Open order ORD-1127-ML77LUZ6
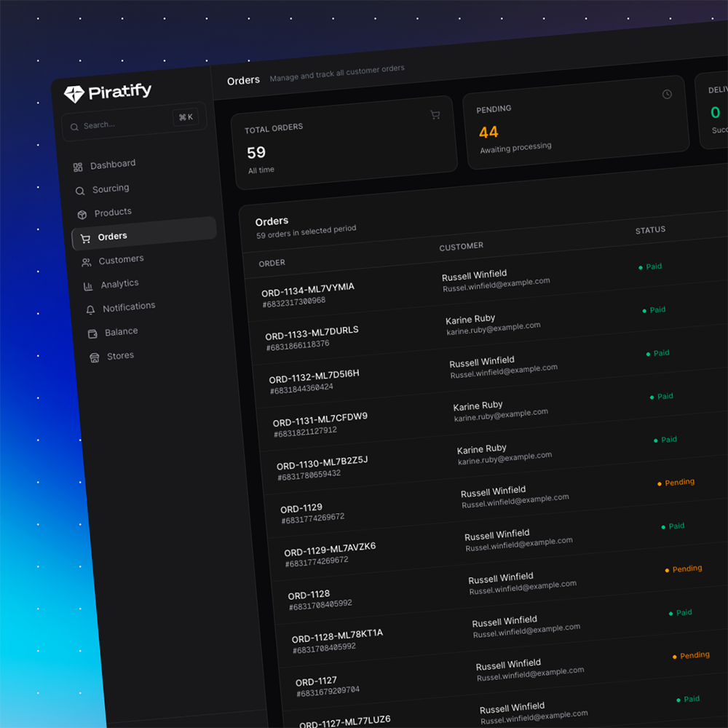Viewport: 728px width, 728px height. point(345,722)
